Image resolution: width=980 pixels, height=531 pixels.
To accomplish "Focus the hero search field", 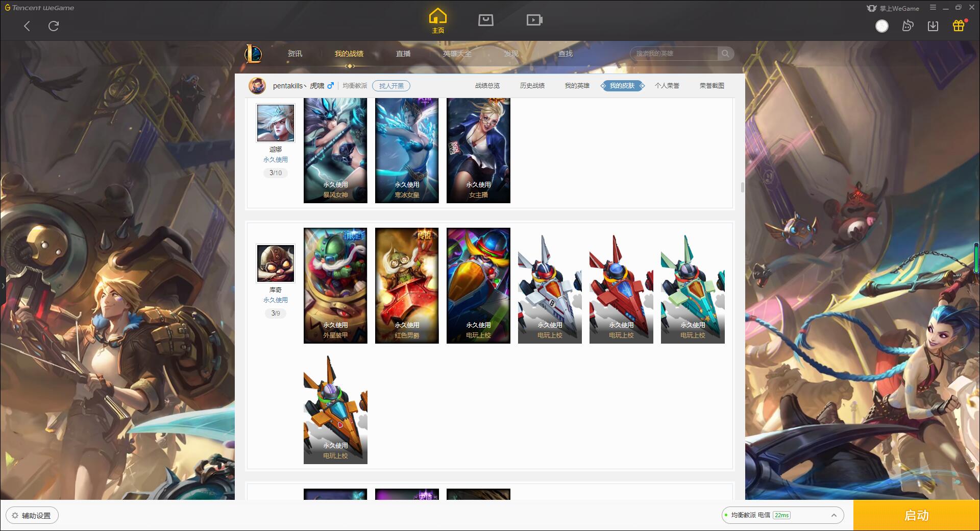I will 674,54.
